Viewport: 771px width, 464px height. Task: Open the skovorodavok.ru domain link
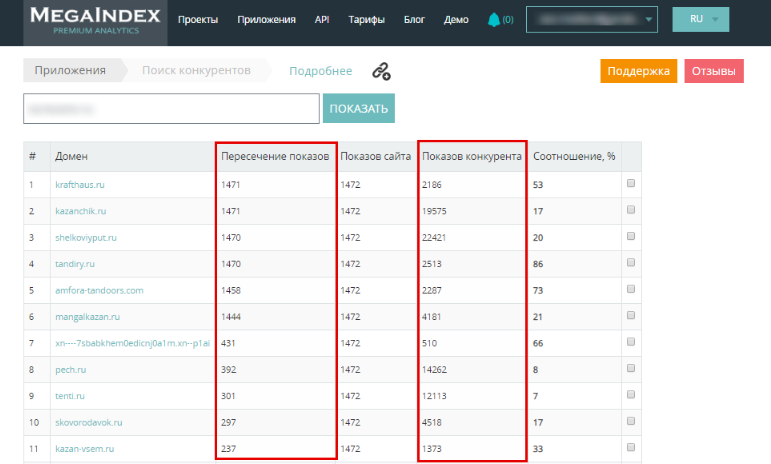89,423
